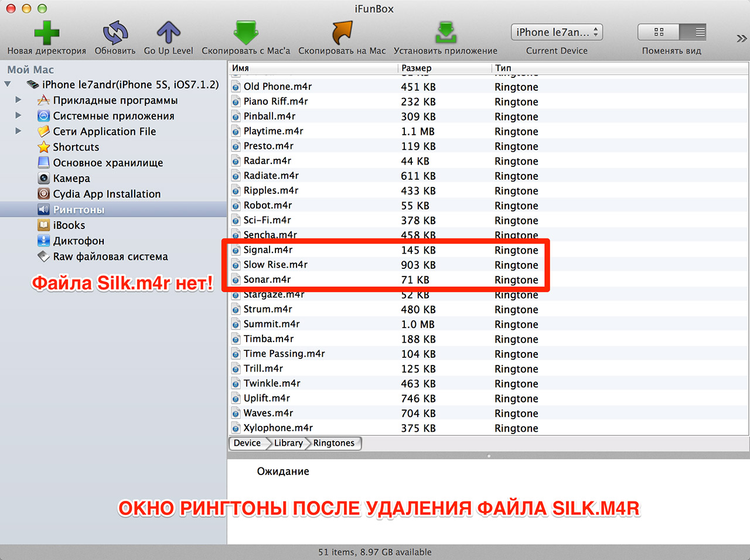750x560 pixels.
Task: Click the Device breadcrumb segment
Action: tap(247, 443)
